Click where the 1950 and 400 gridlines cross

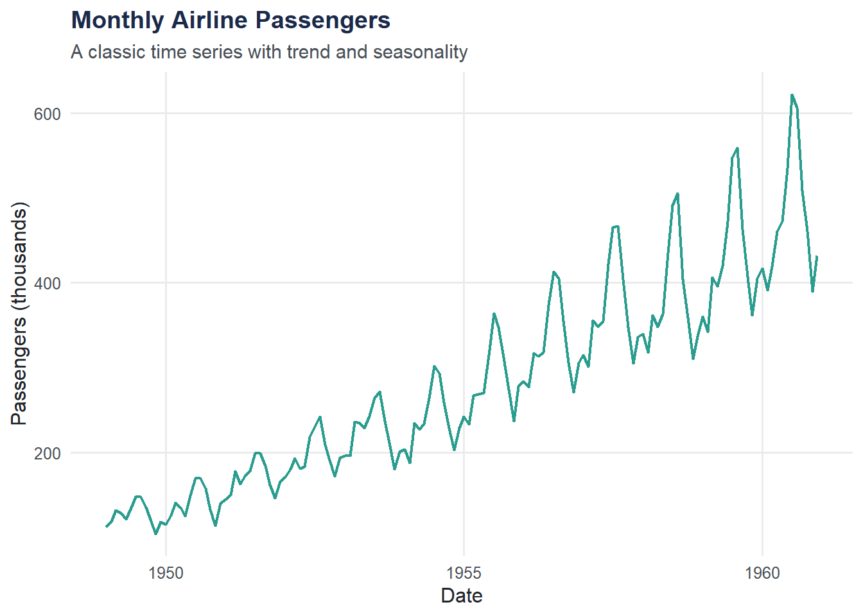pyautogui.click(x=166, y=282)
